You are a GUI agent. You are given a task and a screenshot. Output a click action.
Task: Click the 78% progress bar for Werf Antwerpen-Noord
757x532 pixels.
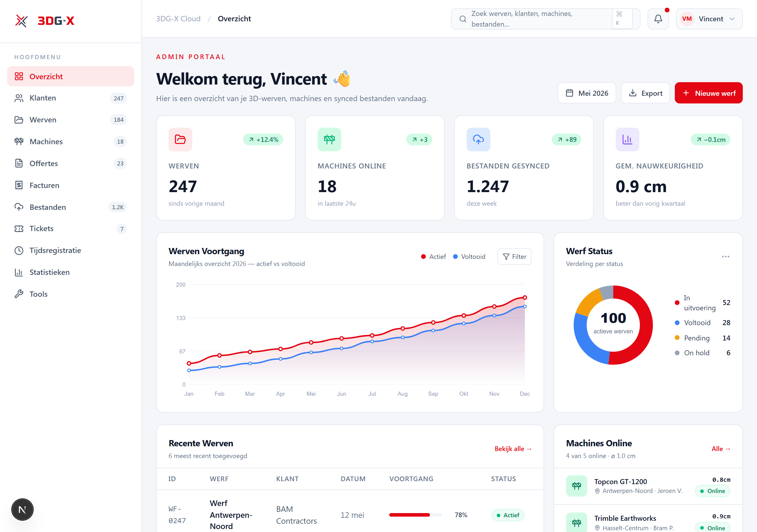click(415, 515)
